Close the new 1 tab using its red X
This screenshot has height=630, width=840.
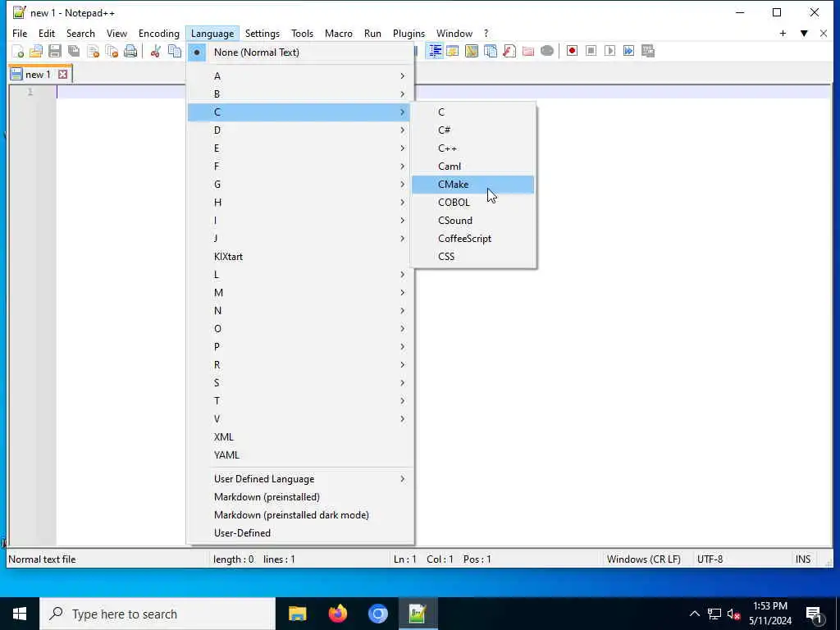click(62, 75)
